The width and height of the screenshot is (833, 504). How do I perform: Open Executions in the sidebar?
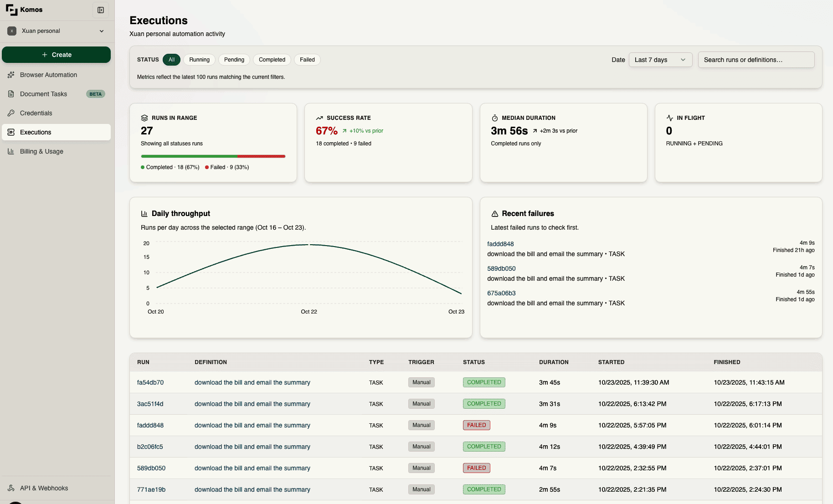36,132
